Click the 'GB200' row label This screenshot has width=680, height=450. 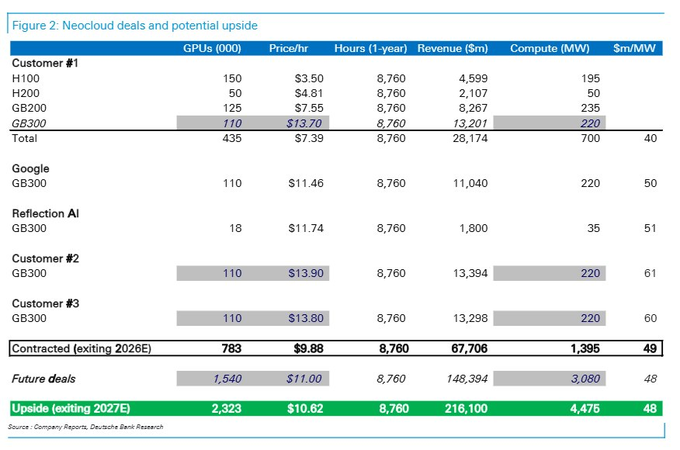click(29, 108)
